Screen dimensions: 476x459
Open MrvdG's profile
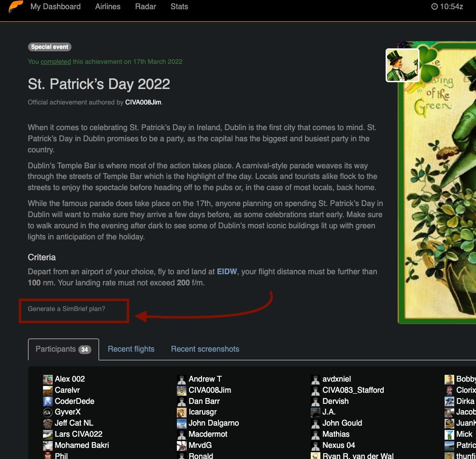click(201, 445)
